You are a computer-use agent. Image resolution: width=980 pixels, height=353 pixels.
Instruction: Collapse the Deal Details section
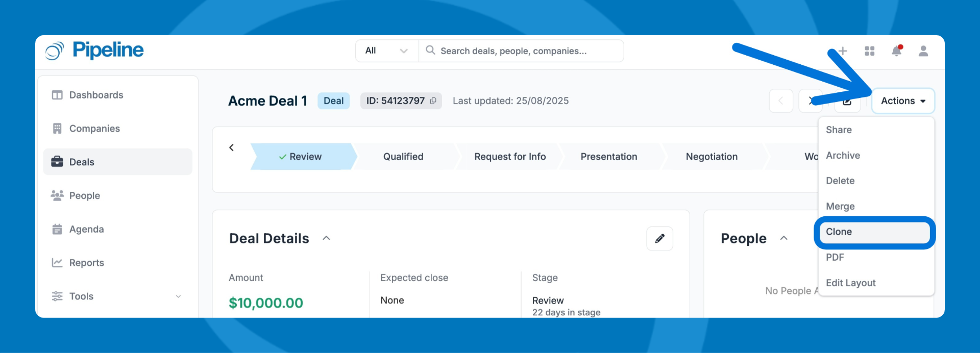point(327,238)
